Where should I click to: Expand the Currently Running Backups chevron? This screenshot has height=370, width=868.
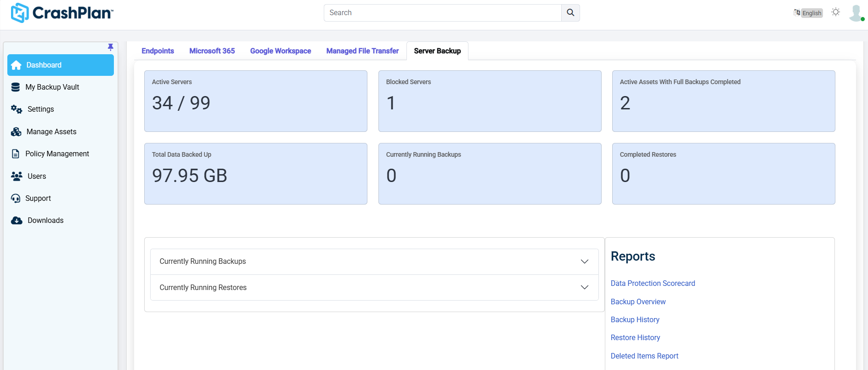coord(584,262)
